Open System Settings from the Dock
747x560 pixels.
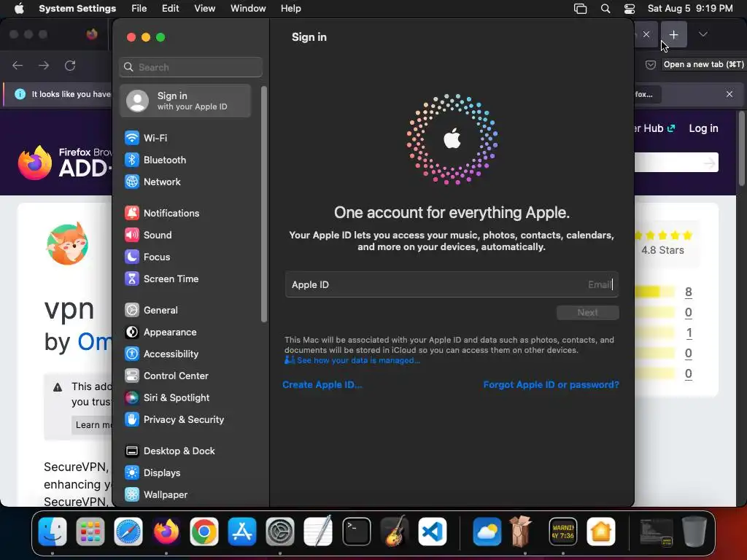279,532
